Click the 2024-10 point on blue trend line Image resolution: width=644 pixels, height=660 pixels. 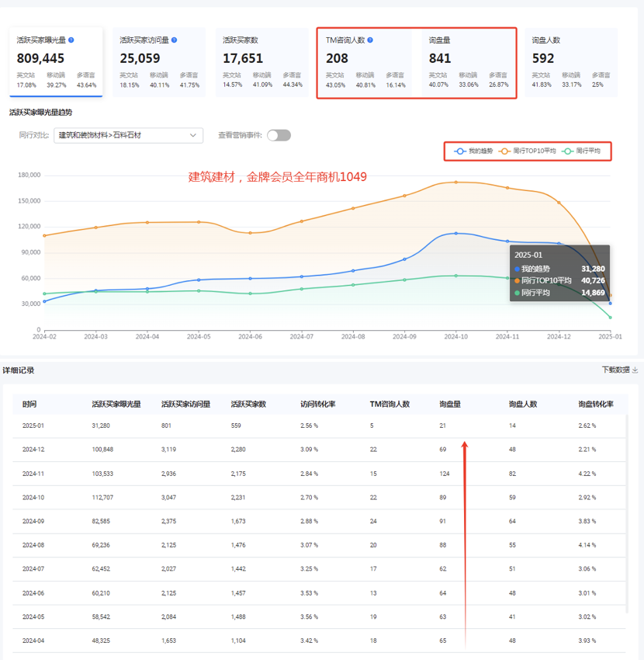456,233
